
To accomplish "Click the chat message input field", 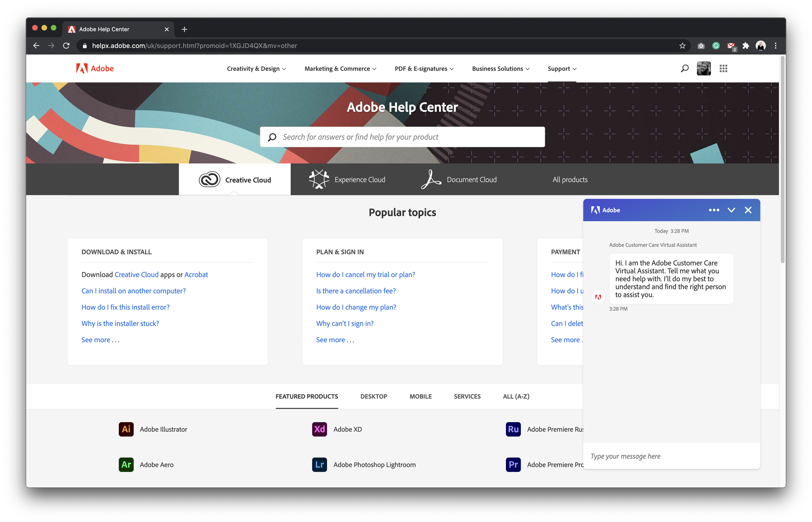I will 671,456.
